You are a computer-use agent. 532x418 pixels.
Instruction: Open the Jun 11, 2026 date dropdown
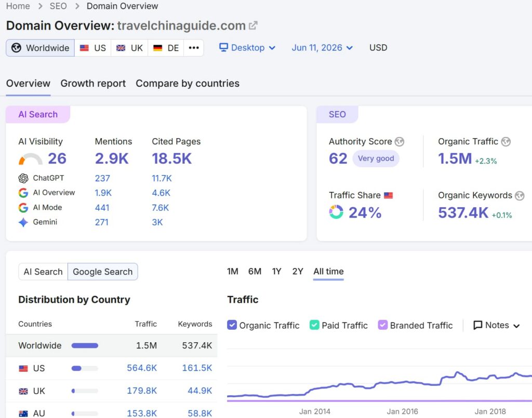(322, 48)
